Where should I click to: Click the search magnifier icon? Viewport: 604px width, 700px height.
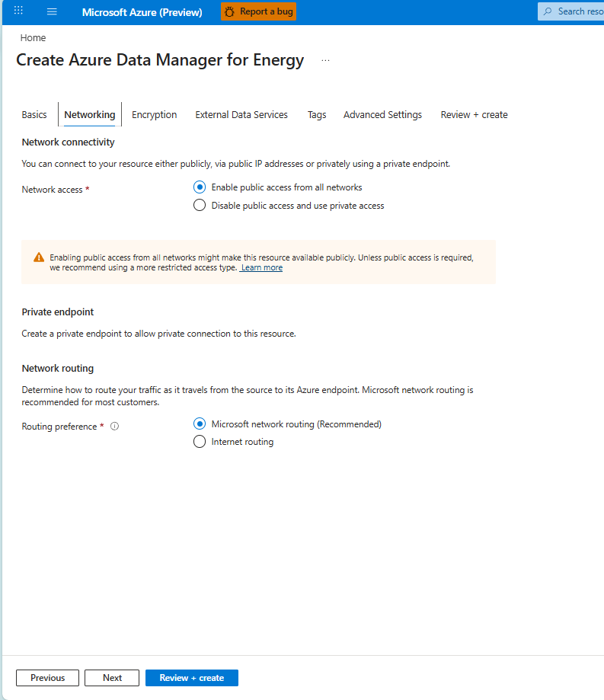pyautogui.click(x=548, y=11)
